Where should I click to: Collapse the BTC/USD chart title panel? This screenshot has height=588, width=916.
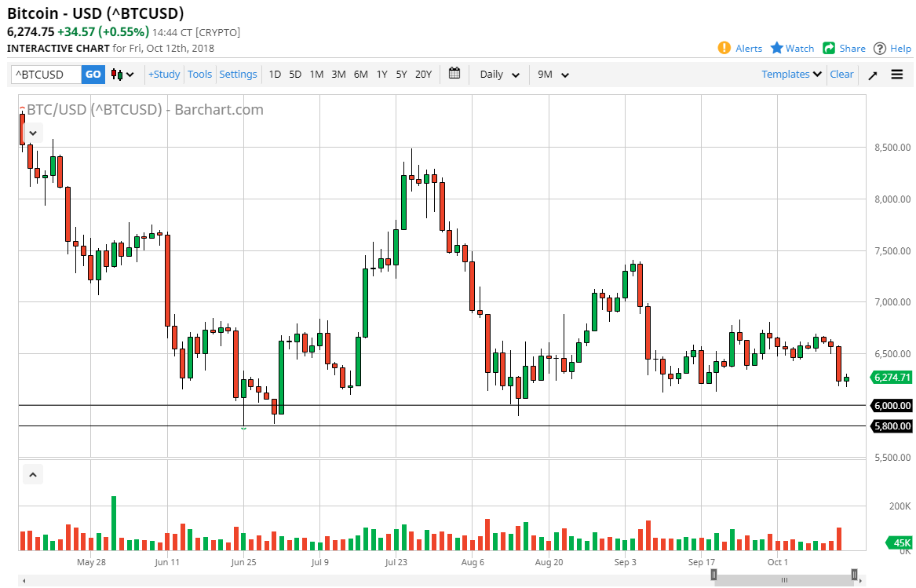coord(32,132)
